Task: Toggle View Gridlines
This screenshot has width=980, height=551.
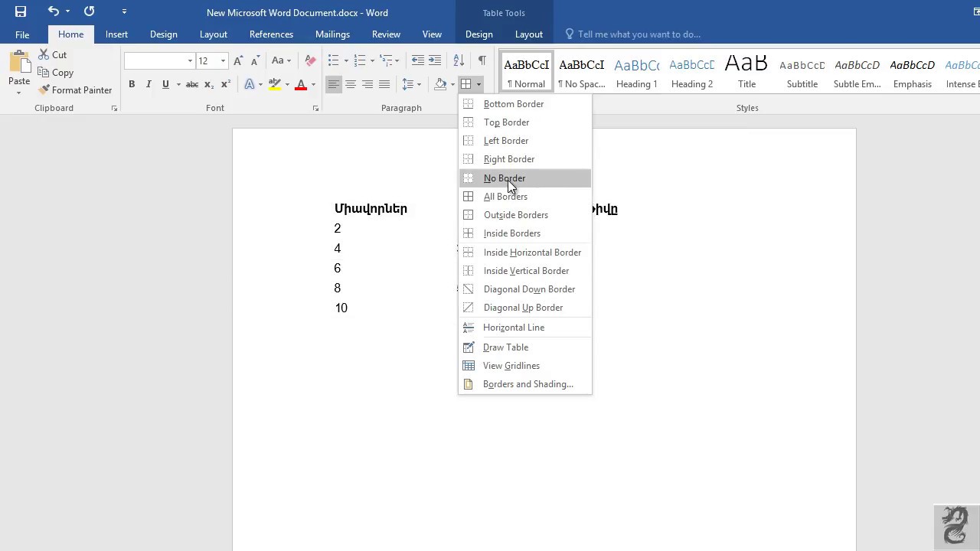Action: (x=525, y=366)
